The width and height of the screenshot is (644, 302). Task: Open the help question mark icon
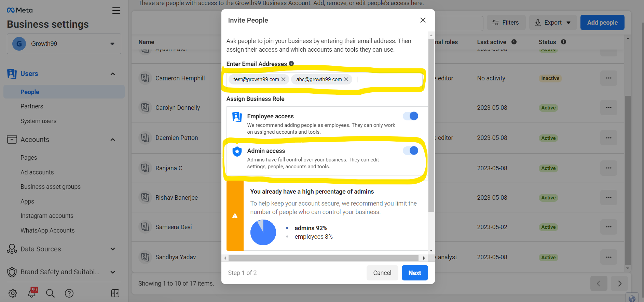tap(69, 293)
